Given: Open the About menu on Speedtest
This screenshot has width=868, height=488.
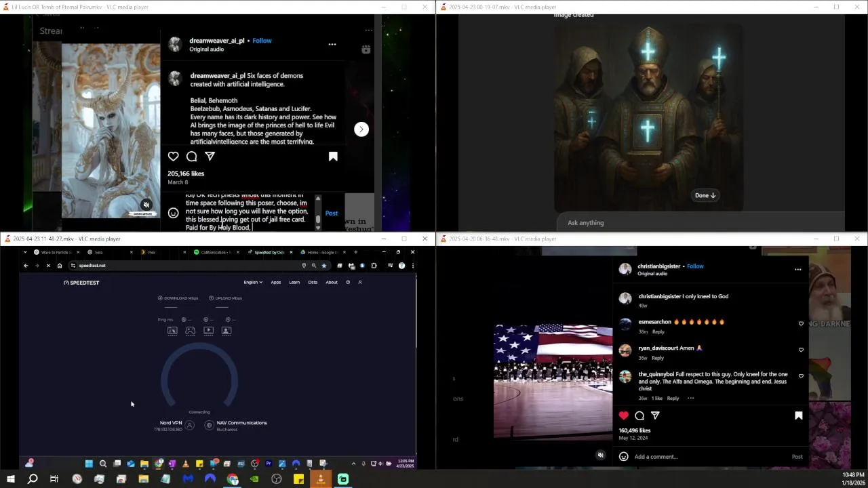Looking at the screenshot, I should click(x=332, y=282).
